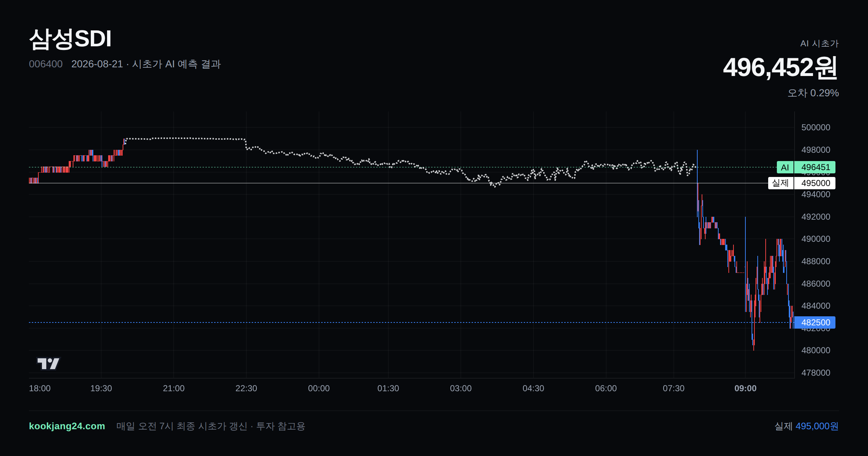Click the 500000 price axis label
Viewport: 868px width, 456px height.
[816, 127]
